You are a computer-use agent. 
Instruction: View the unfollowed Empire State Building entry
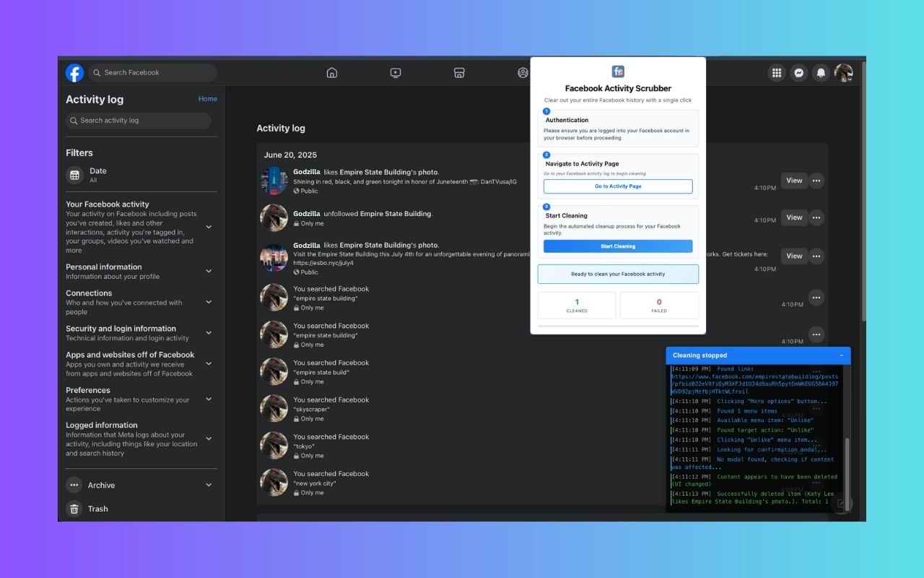(x=794, y=217)
